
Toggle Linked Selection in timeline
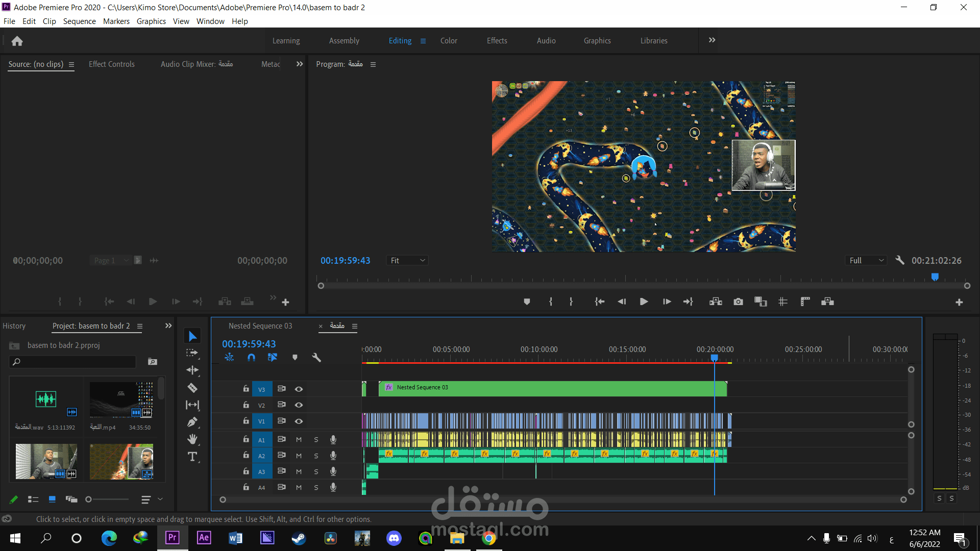tap(273, 358)
